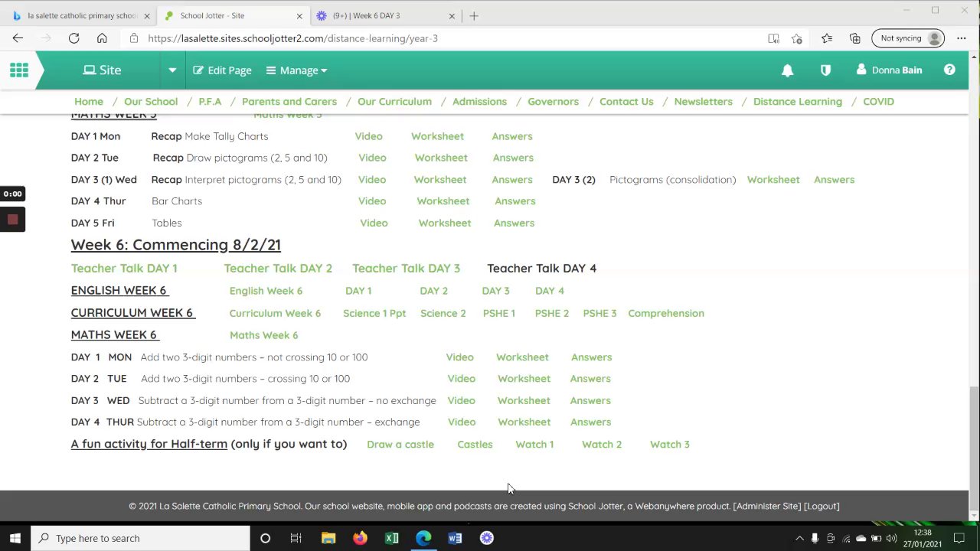Open browser Collections icon
Viewport: 980px width, 551px height.
point(855,38)
